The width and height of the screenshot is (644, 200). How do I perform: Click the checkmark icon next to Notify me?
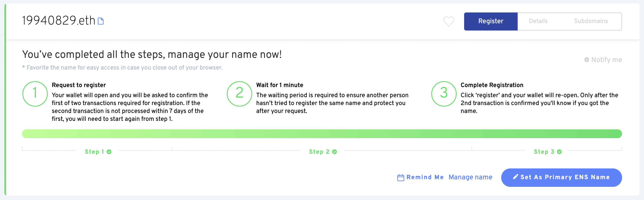(587, 60)
